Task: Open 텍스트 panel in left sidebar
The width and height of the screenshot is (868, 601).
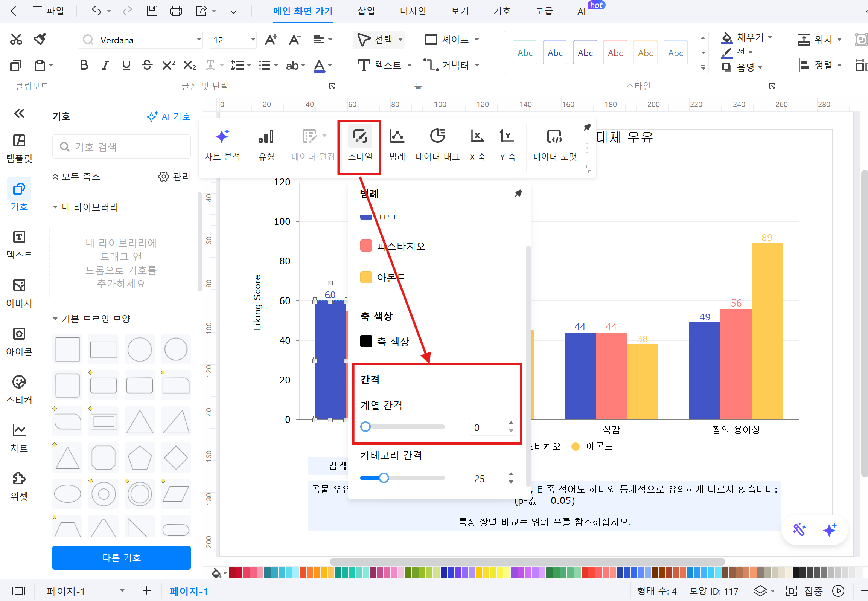Action: (x=19, y=245)
